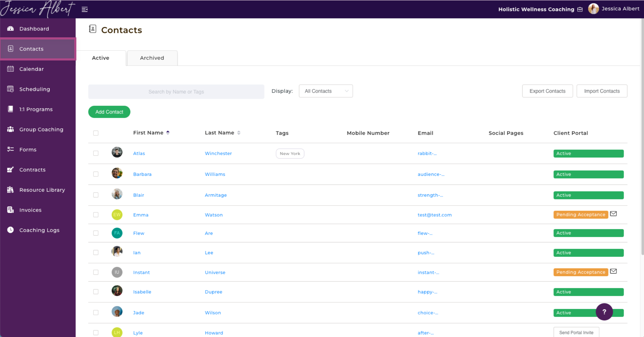This screenshot has height=337, width=644.
Task: Select the Scheduling sidebar icon
Action: [11, 89]
